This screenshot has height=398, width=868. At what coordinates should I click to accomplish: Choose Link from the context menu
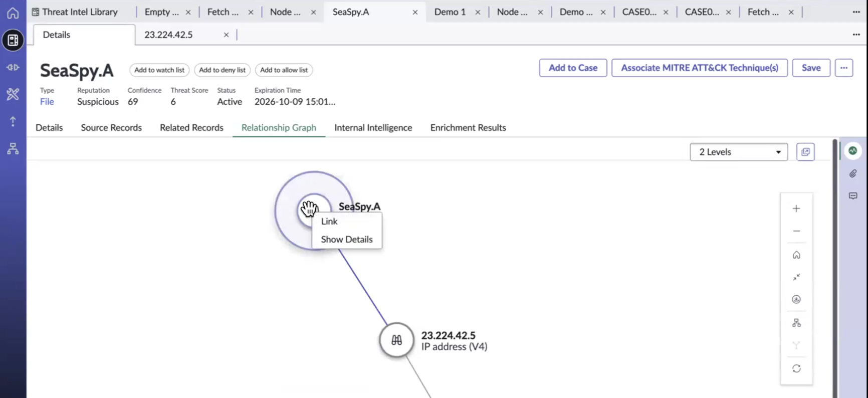click(329, 221)
